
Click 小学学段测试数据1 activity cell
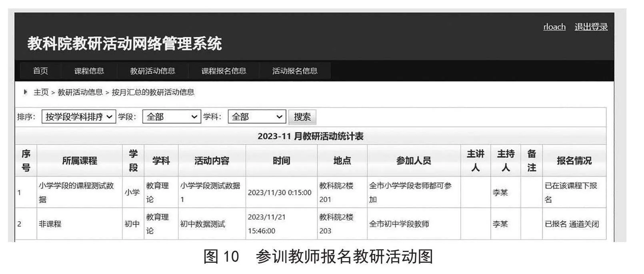click(x=212, y=192)
